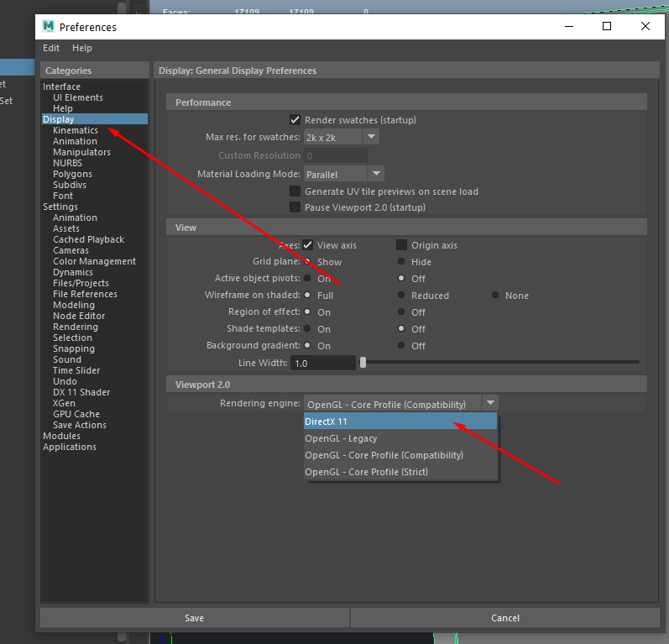Screen dimensions: 669x644
Task: Toggle the View axis checkbox
Action: pos(307,245)
